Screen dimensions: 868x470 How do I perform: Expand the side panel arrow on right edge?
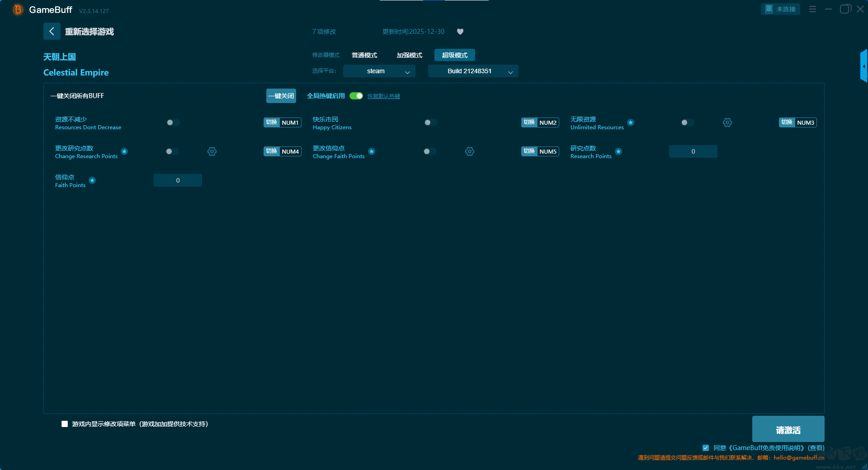click(863, 66)
